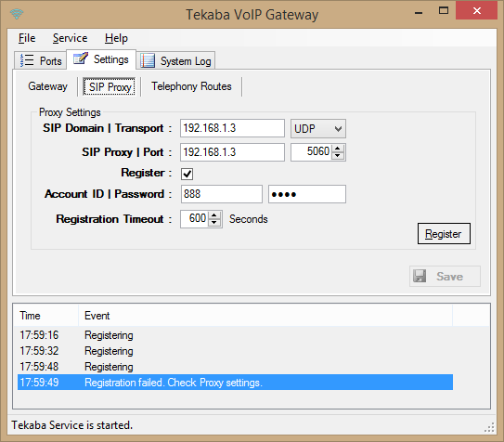This screenshot has width=504, height=442.
Task: Select the Registration failed log entry
Action: (235, 383)
